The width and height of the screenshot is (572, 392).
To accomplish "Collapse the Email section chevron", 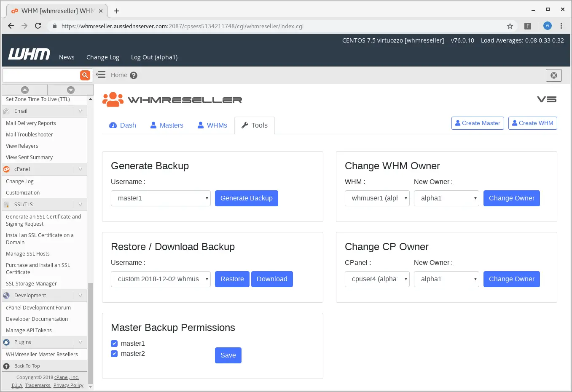I will pos(80,111).
